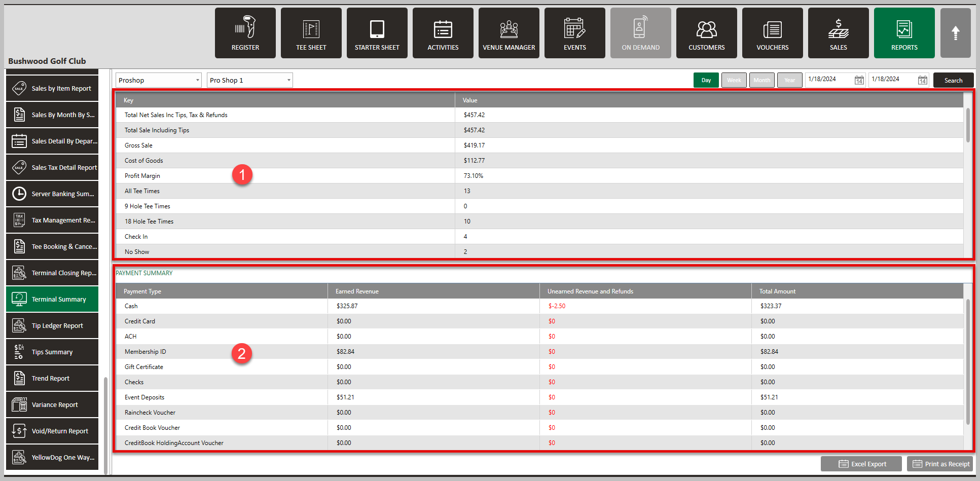Select the 18 Hole Tee Times row
This screenshot has height=481, width=980.
point(539,221)
